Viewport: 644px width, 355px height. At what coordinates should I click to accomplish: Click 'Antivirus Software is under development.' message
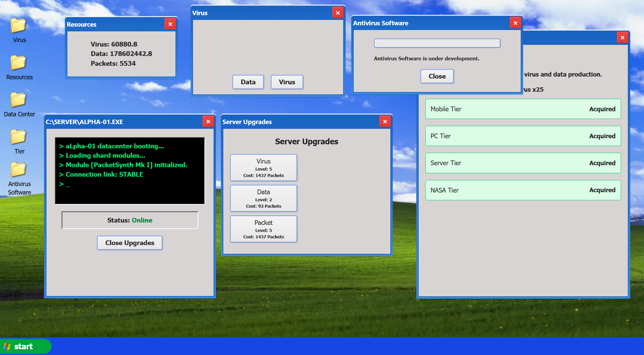(x=426, y=58)
